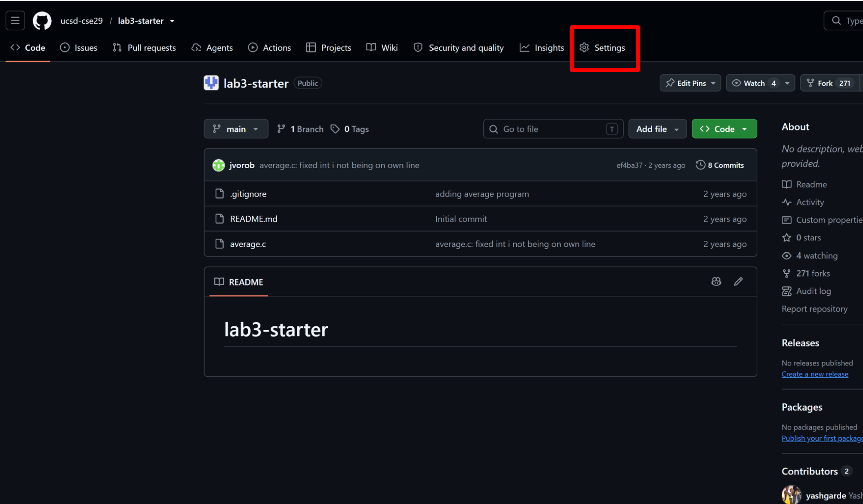The height and width of the screenshot is (504, 863).
Task: Open the Actions tab
Action: 270,48
